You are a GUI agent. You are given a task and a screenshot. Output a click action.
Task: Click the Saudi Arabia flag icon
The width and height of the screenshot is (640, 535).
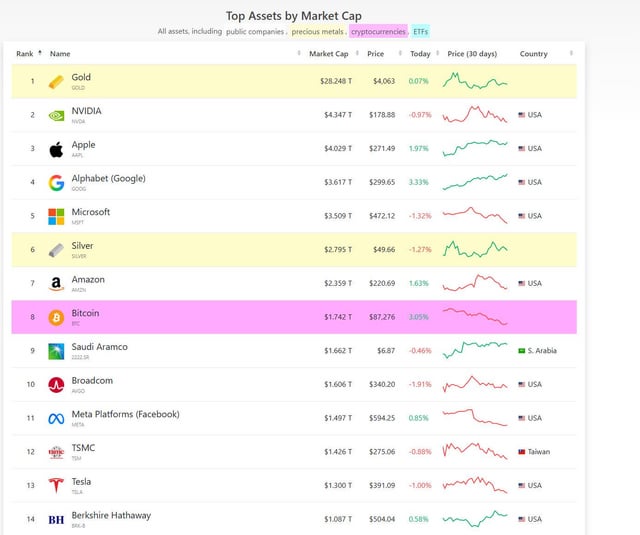click(x=522, y=351)
